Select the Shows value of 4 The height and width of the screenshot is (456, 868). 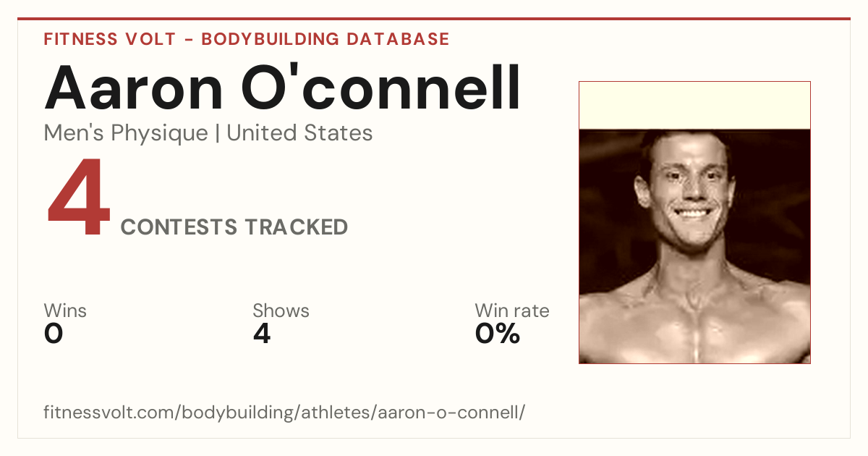262,334
